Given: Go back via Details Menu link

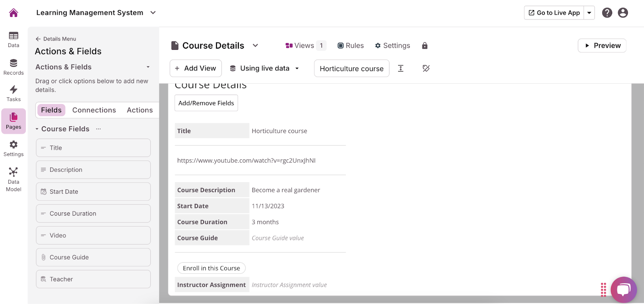Looking at the screenshot, I should pyautogui.click(x=56, y=39).
